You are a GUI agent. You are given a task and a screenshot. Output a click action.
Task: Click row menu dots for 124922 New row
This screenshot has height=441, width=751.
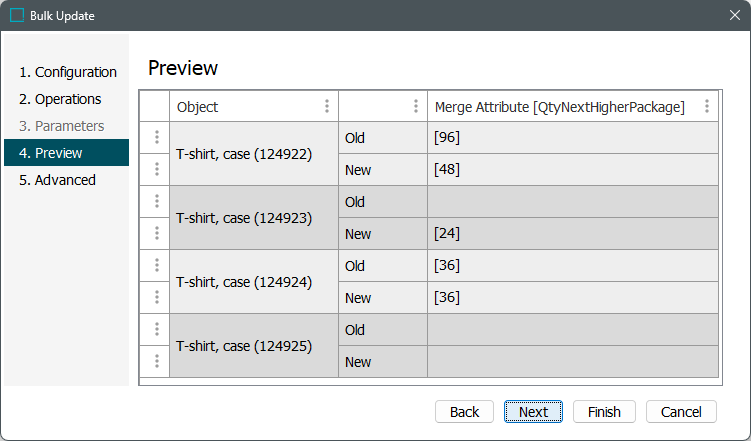[156, 170]
